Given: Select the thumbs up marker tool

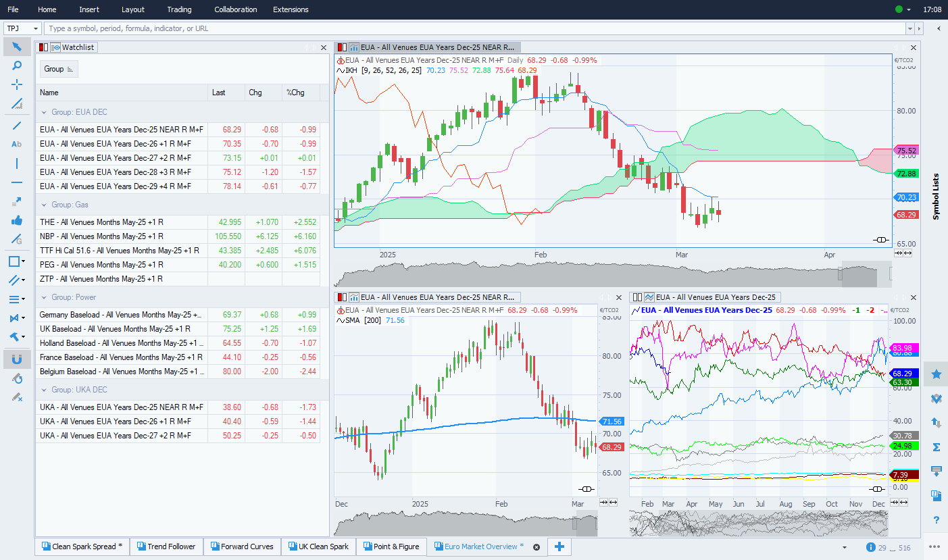Looking at the screenshot, I should click(x=17, y=220).
